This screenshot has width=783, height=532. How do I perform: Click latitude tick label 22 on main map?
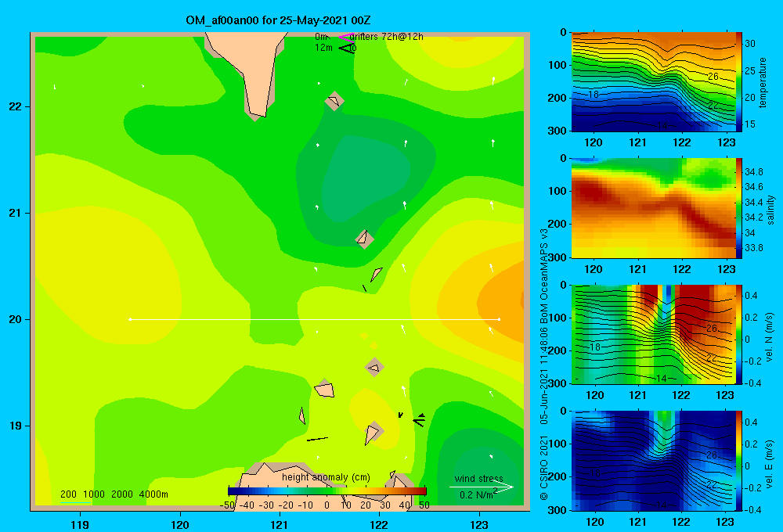[15, 107]
